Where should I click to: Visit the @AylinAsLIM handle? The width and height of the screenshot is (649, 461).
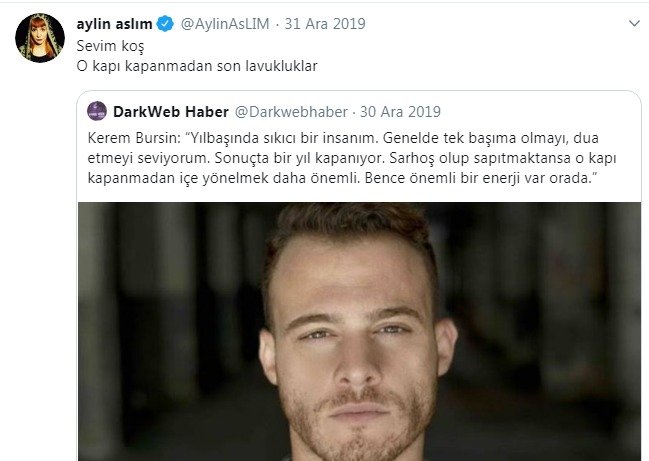pos(225,24)
